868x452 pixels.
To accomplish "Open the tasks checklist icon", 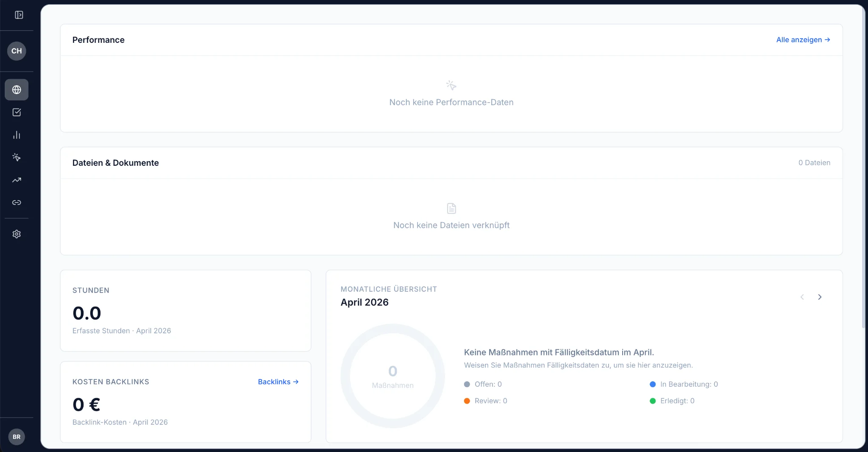I will click(17, 112).
